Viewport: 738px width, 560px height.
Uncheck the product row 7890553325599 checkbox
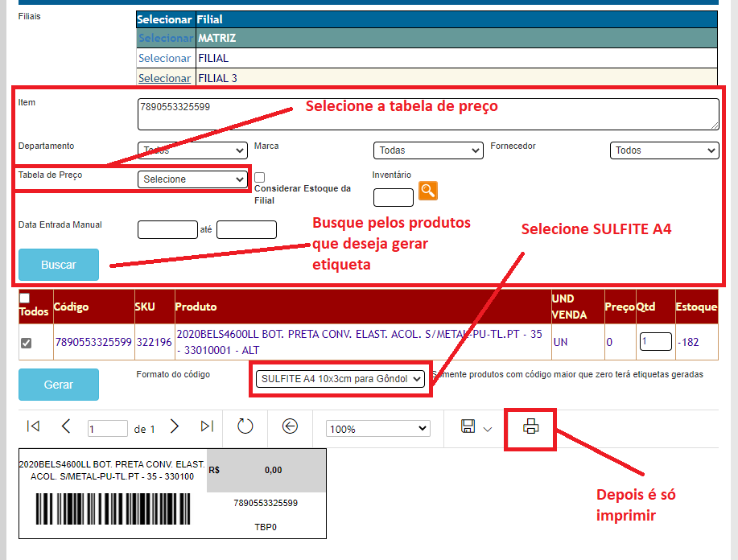[x=27, y=343]
